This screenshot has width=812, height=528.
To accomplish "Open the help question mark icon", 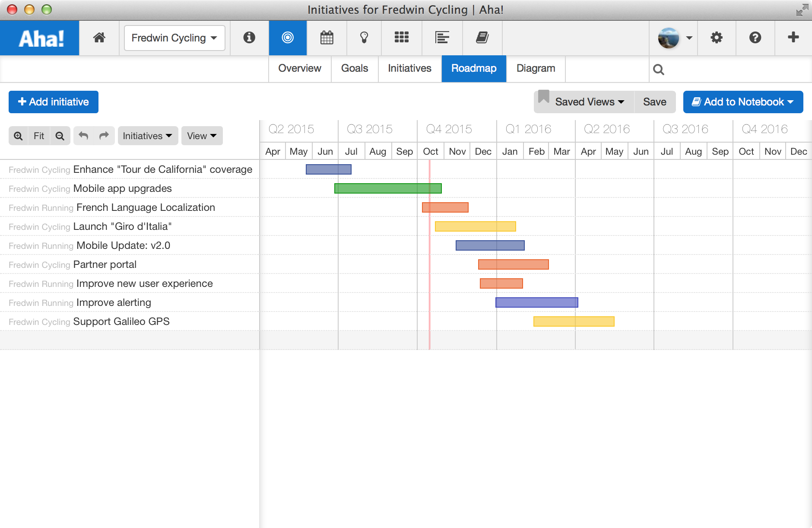I will (755, 38).
